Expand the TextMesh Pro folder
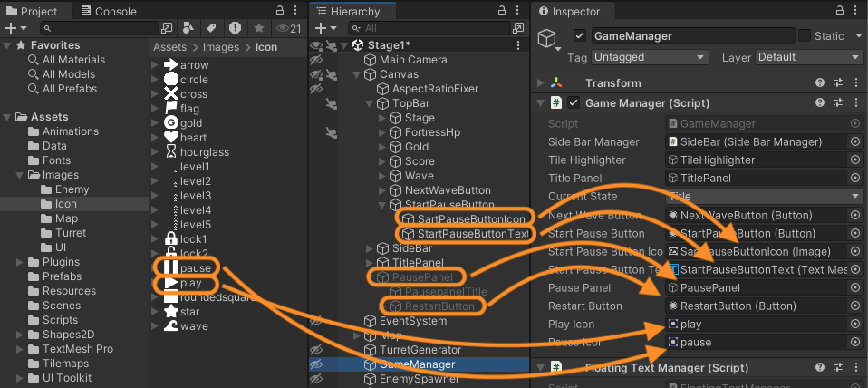Image resolution: width=868 pixels, height=388 pixels. (20, 349)
